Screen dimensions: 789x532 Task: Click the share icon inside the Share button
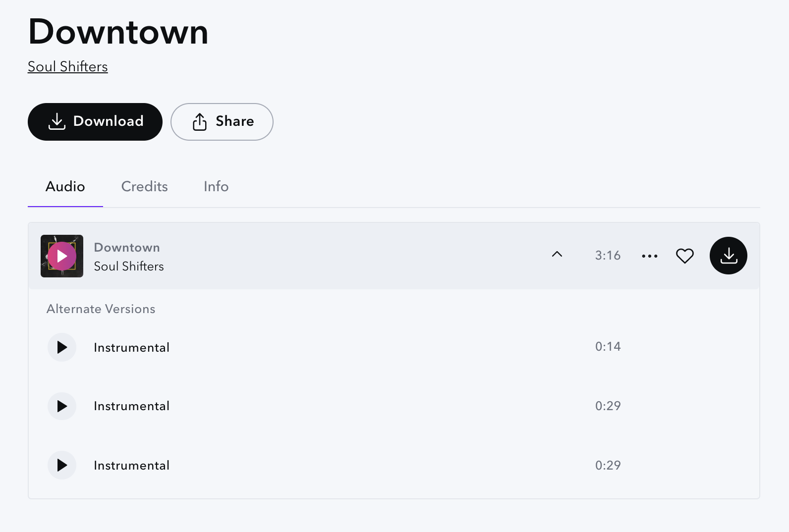(200, 121)
